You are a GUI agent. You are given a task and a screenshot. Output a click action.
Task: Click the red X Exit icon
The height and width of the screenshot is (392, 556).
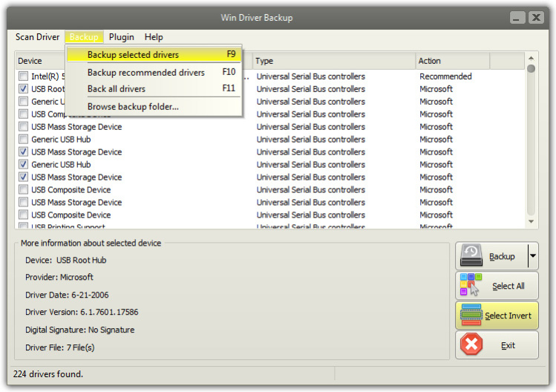471,345
